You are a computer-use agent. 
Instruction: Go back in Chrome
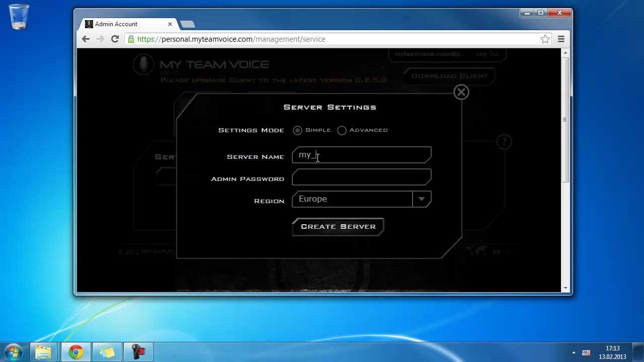pos(86,39)
